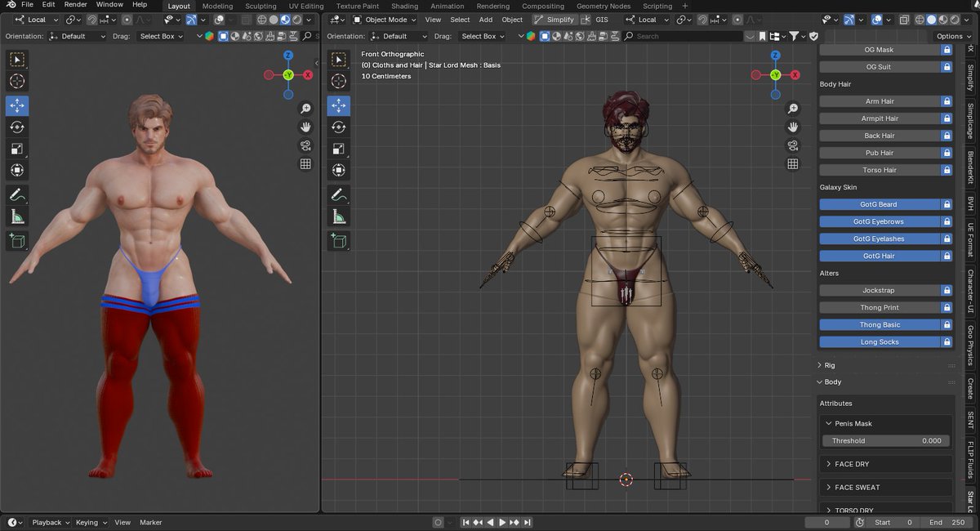Select the Scale tool in left viewport
The height and width of the screenshot is (531, 980).
pos(17,149)
